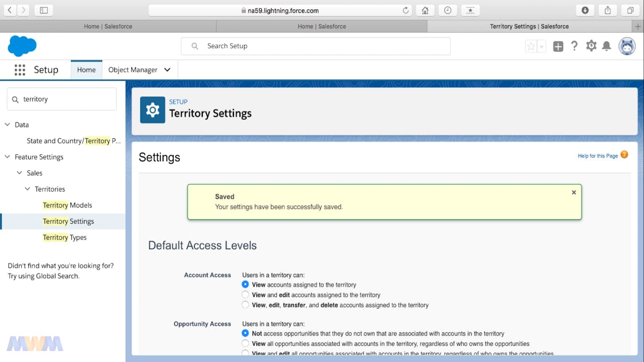The width and height of the screenshot is (644, 362).
Task: Switch to the Home tab in Setup
Action: [86, 70]
